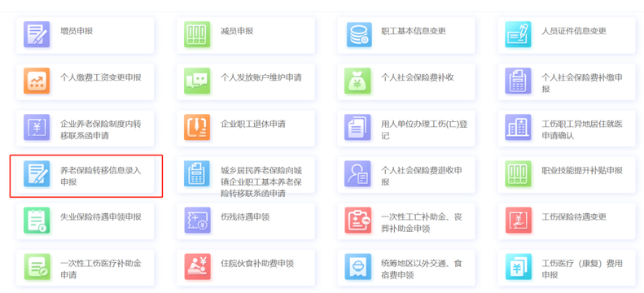Click the 个人发放账户维护申请 chat bubble icon
Screen dimensions: 644x293
197,81
